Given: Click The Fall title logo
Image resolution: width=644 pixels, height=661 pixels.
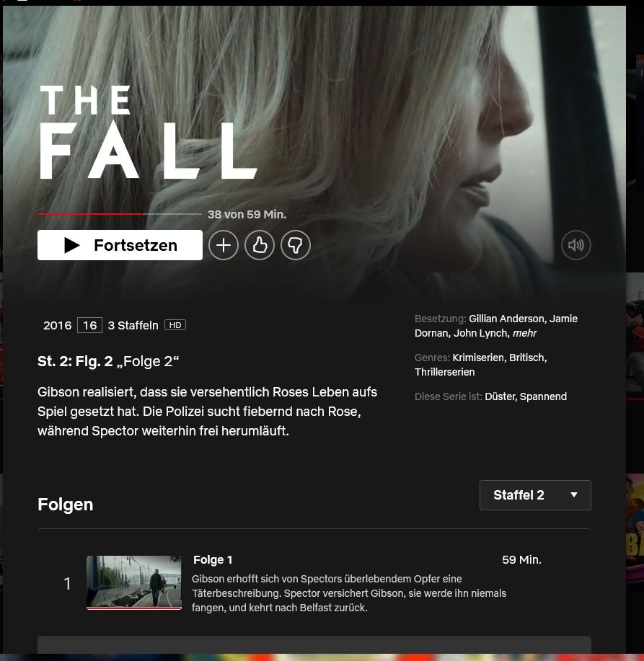Looking at the screenshot, I should (x=148, y=132).
